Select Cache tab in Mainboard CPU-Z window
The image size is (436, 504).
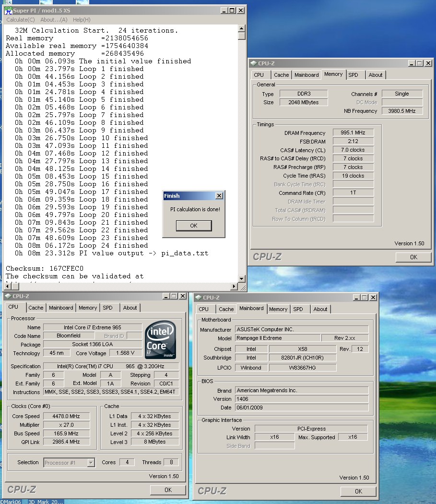(226, 309)
